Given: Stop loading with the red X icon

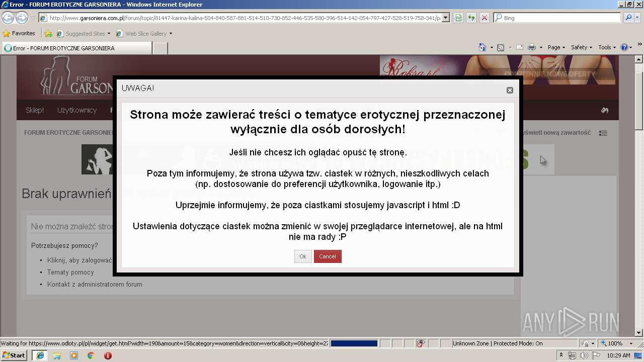Looking at the screenshot, I should point(484,18).
